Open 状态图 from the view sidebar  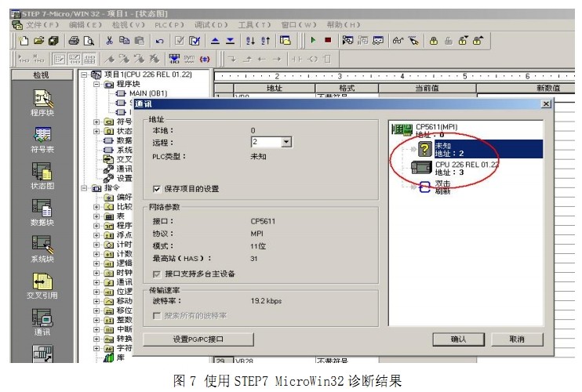point(42,176)
